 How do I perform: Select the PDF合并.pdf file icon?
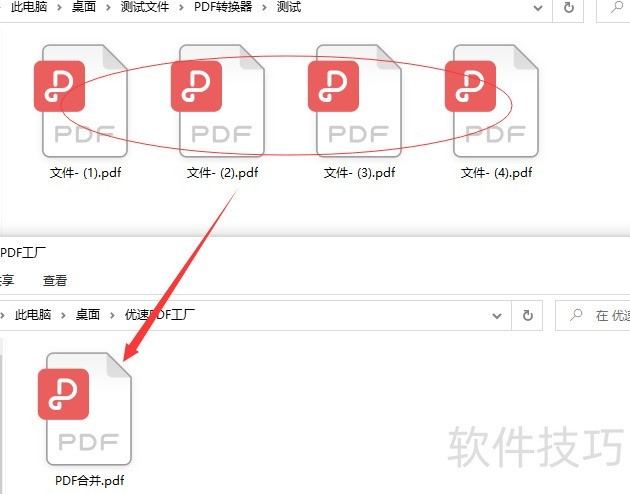tap(85, 408)
